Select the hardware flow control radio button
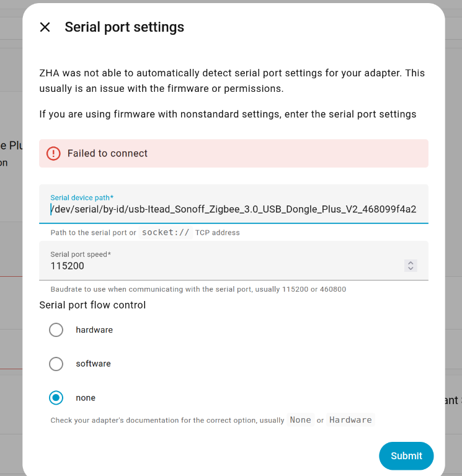This screenshot has height=476, width=462. (x=56, y=330)
